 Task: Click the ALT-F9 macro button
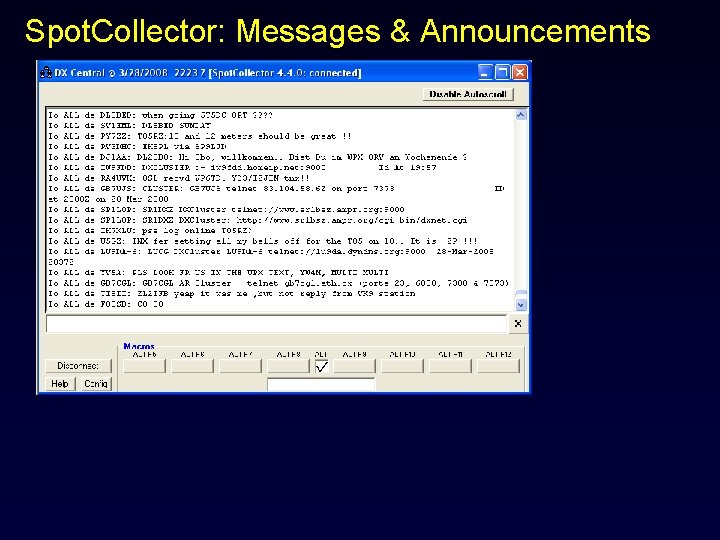pyautogui.click(x=354, y=366)
